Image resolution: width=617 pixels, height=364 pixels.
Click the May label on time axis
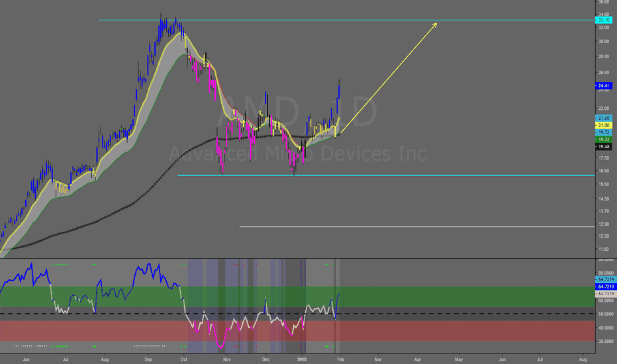point(459,359)
